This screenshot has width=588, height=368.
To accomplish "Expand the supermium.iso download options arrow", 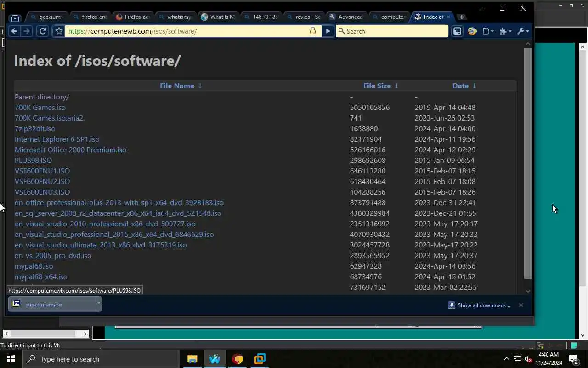I will coord(98,304).
